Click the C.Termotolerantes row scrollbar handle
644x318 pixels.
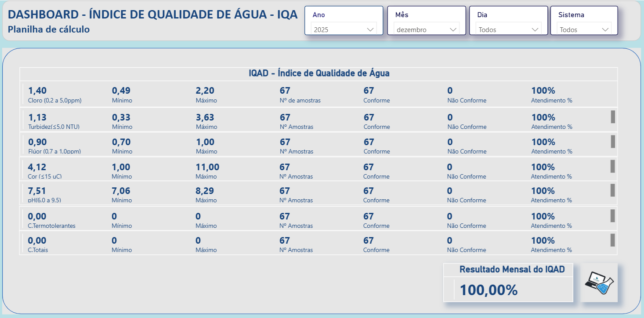coord(613,216)
